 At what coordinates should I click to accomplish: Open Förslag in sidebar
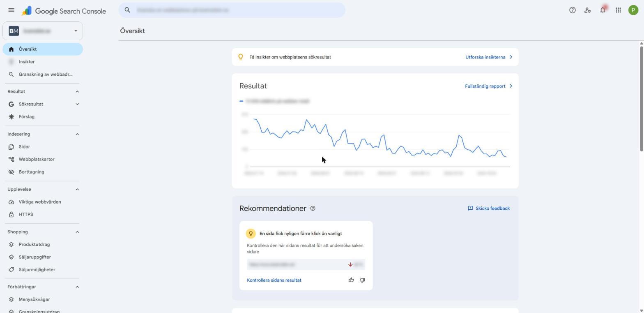pos(43,117)
